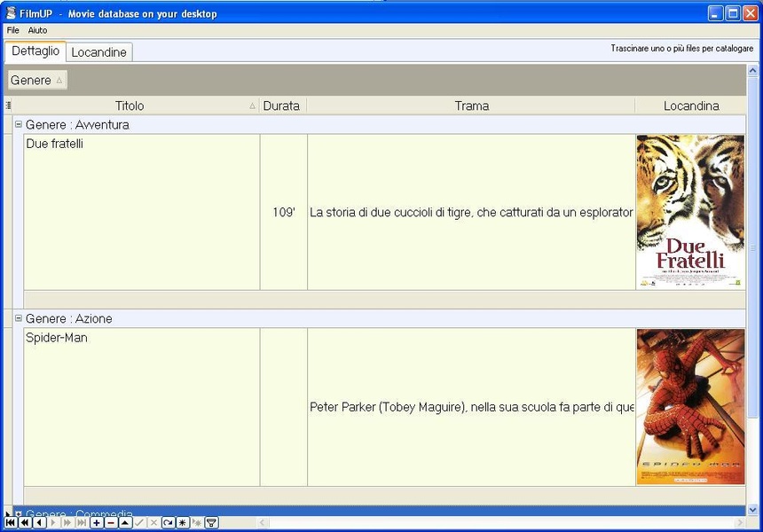Switch to the Locandine tab

tap(98, 52)
